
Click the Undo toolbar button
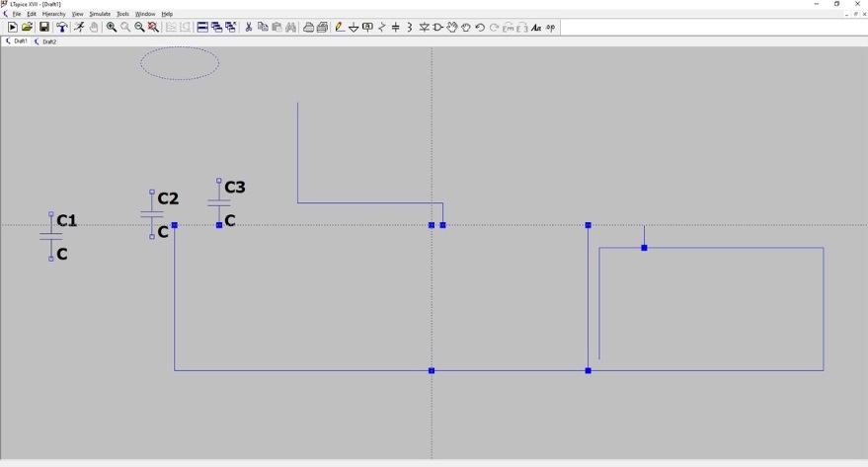[x=480, y=28]
